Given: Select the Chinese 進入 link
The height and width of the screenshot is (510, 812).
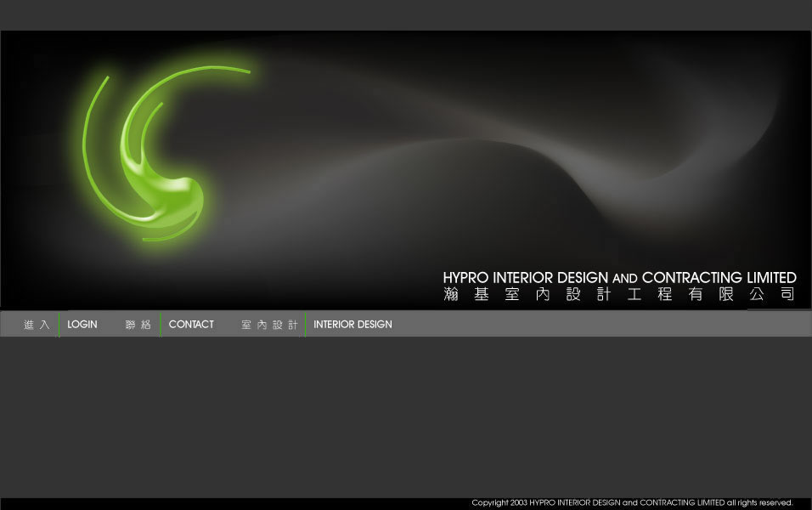Looking at the screenshot, I should point(37,325).
